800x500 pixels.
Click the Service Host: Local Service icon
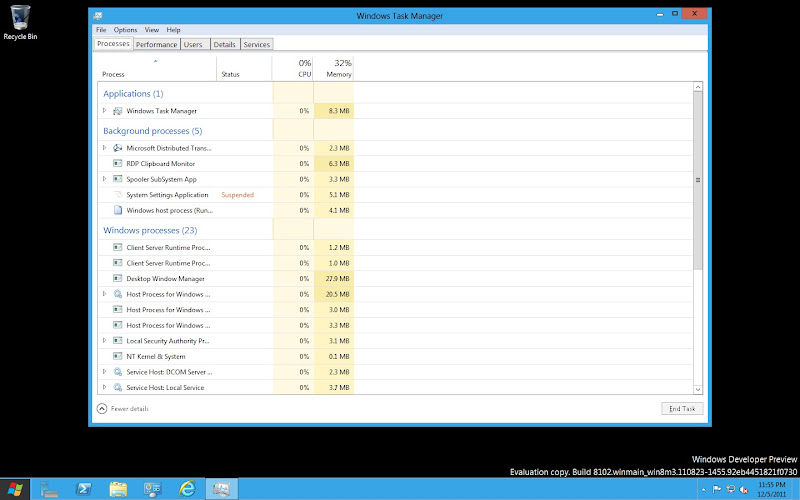point(118,387)
